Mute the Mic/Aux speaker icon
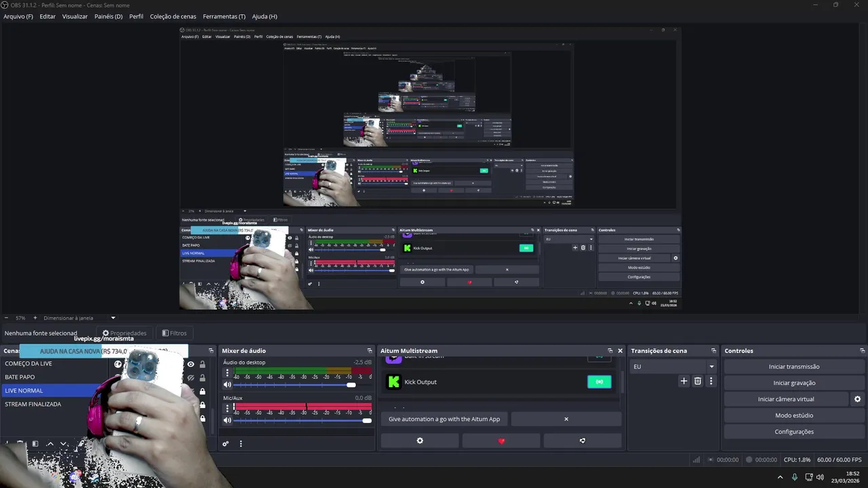868x488 pixels. tap(227, 420)
